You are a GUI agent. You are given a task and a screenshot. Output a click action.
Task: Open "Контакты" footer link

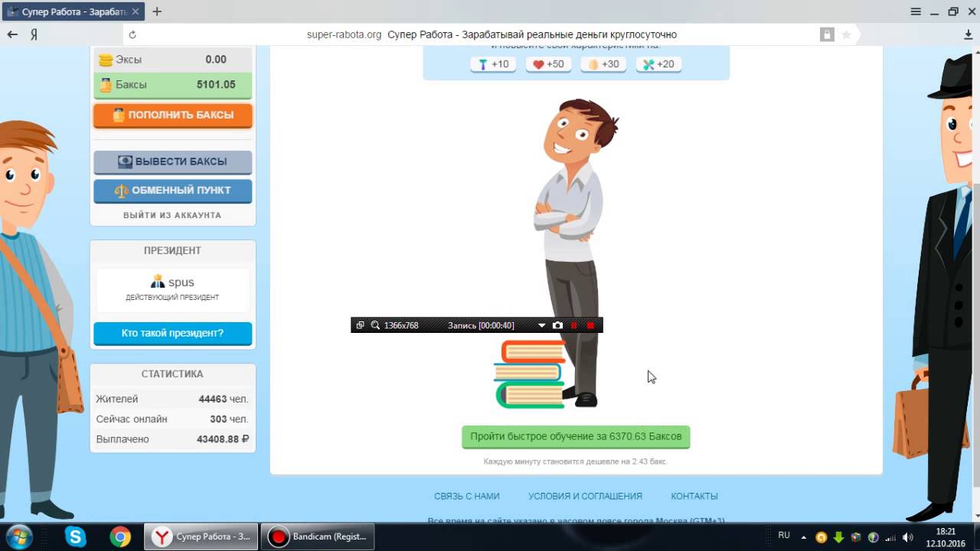[694, 496]
